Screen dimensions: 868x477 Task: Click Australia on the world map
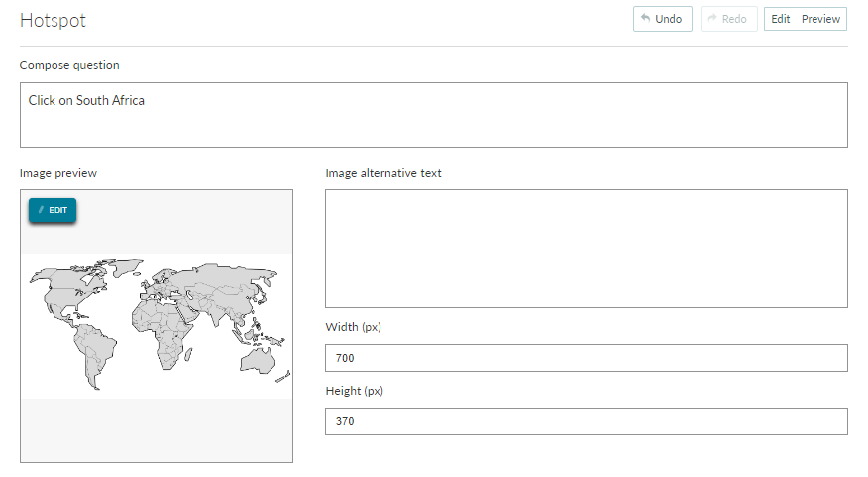[x=258, y=361]
